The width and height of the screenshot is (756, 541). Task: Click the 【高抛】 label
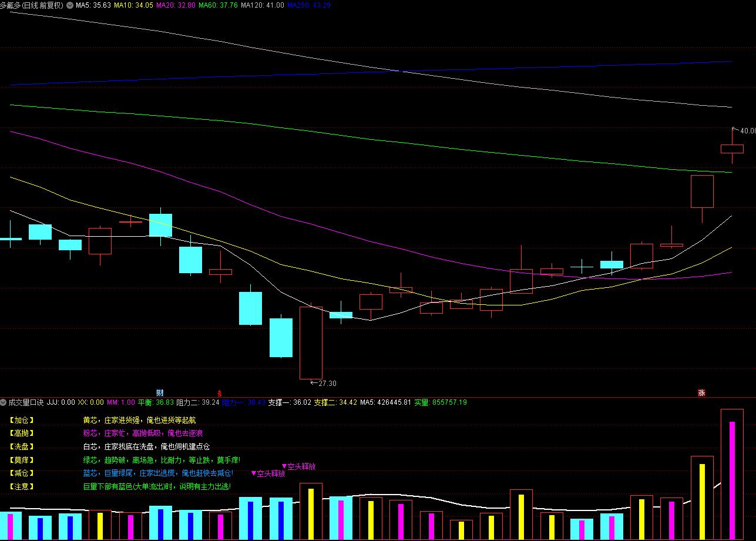pyautogui.click(x=22, y=434)
